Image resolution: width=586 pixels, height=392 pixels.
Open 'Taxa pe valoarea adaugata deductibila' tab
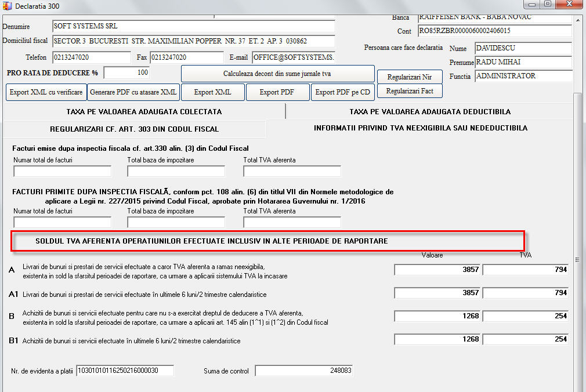point(429,111)
